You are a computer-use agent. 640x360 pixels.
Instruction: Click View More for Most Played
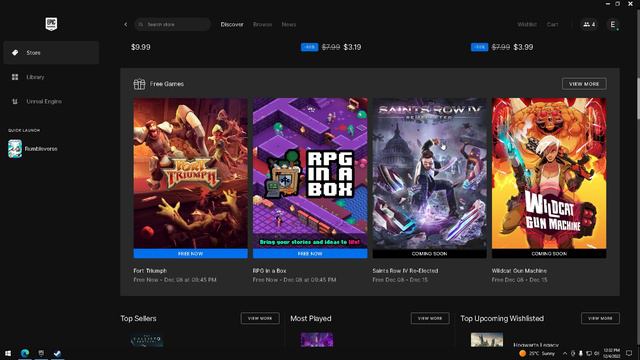tap(430, 318)
